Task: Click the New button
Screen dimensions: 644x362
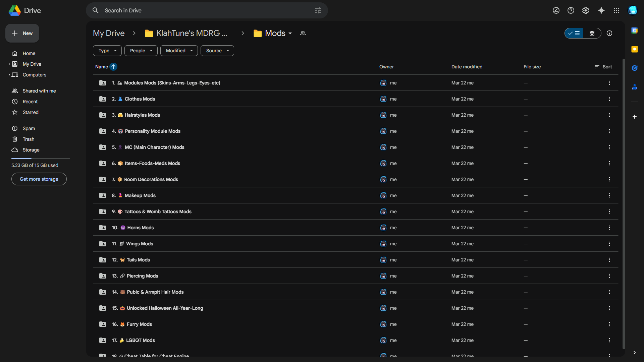Action: [x=22, y=33]
